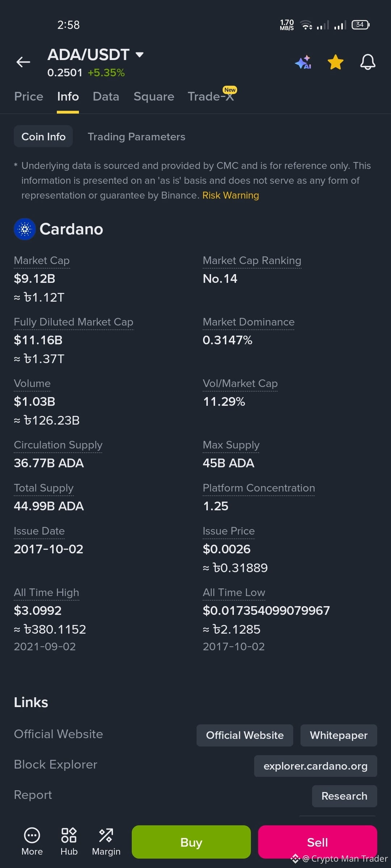The height and width of the screenshot is (868, 391).
Task: Open the Square tab
Action: click(x=154, y=97)
